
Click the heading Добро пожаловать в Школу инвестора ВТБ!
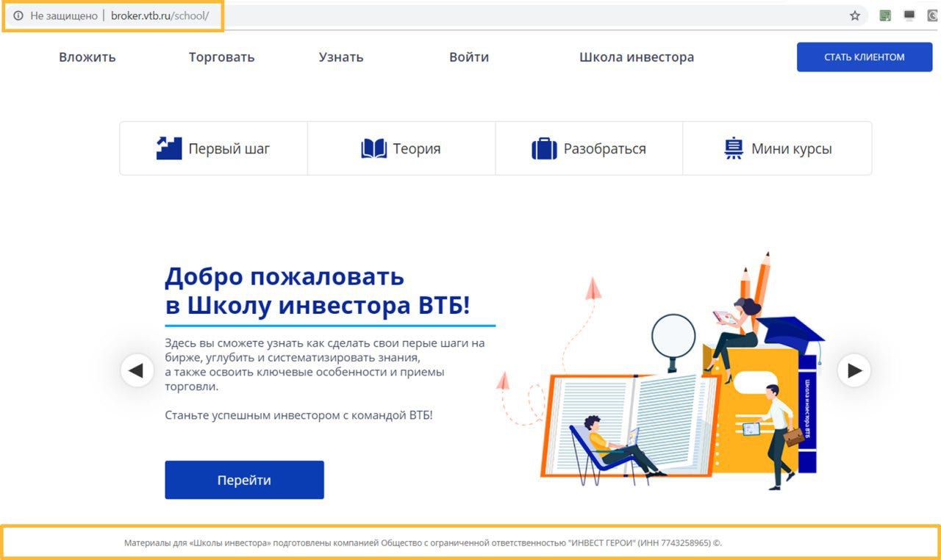[317, 291]
